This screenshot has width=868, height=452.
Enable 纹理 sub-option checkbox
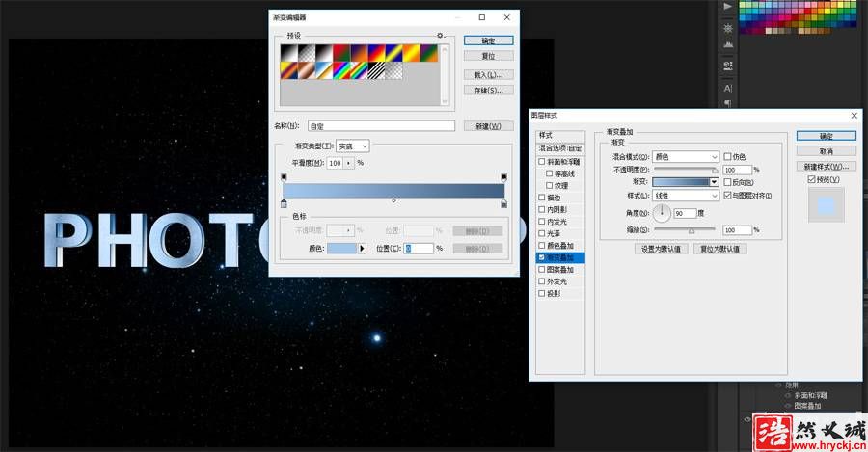[x=550, y=185]
